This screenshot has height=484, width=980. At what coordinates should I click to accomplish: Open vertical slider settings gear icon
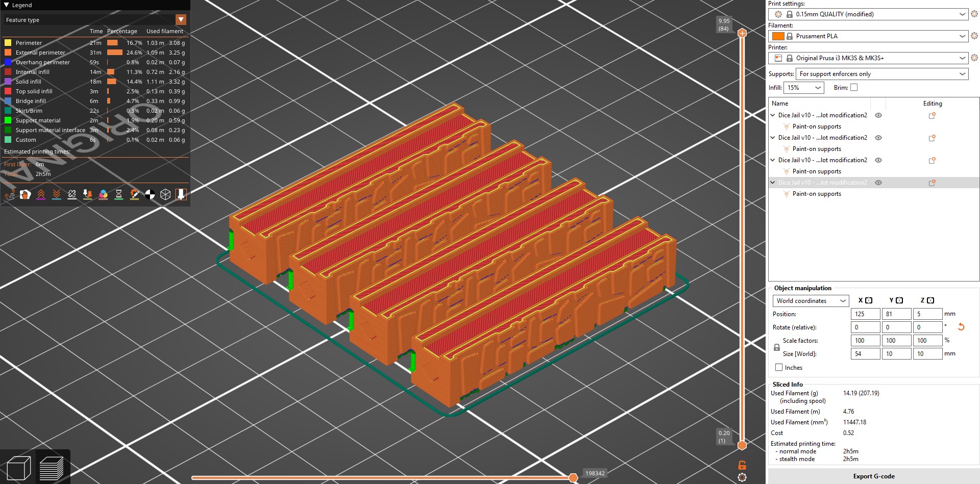[742, 477]
